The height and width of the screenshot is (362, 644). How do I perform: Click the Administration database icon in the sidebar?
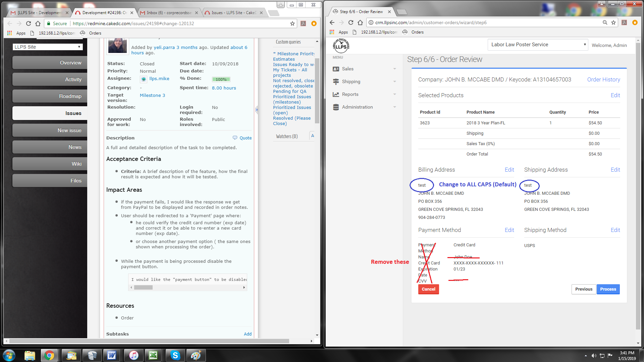point(336,107)
